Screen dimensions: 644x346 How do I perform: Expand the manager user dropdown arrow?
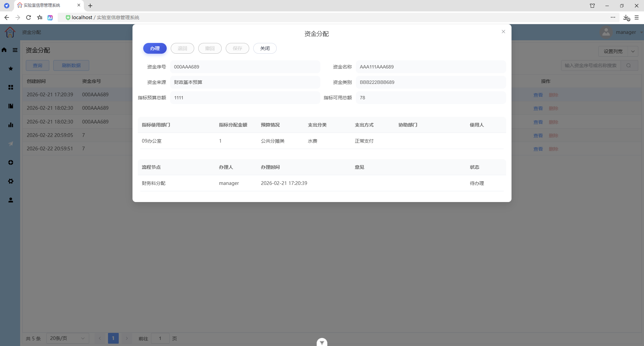click(x=641, y=33)
